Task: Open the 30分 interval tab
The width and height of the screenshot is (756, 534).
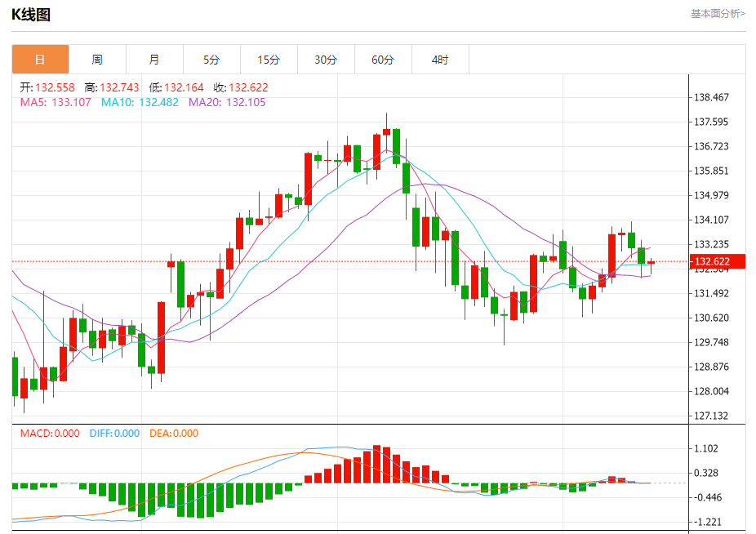Action: click(326, 60)
